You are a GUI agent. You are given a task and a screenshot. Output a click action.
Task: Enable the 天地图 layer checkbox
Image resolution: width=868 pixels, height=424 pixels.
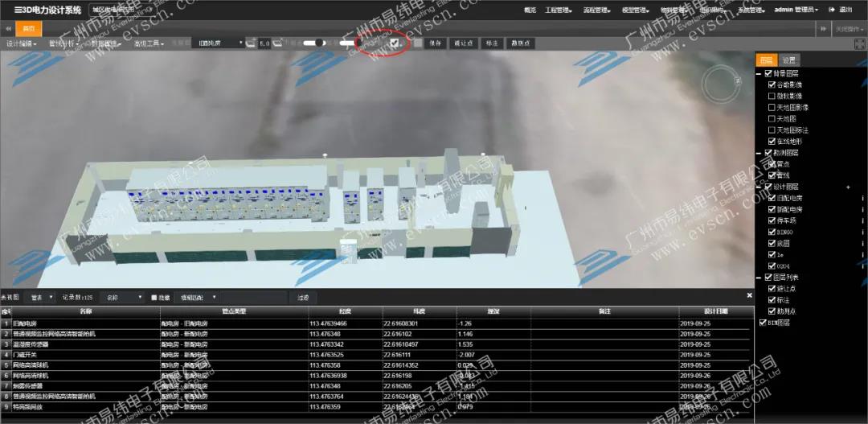tap(772, 118)
